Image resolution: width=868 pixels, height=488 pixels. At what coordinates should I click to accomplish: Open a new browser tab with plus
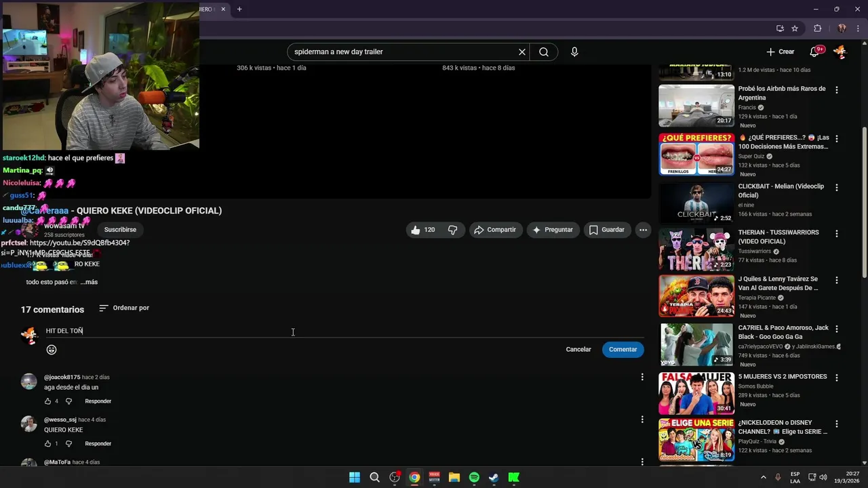pos(239,9)
